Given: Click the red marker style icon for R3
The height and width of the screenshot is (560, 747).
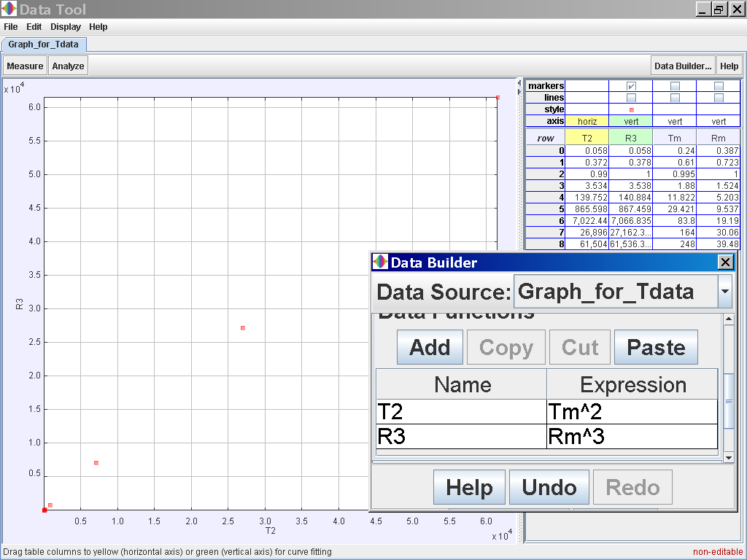Looking at the screenshot, I should [631, 109].
